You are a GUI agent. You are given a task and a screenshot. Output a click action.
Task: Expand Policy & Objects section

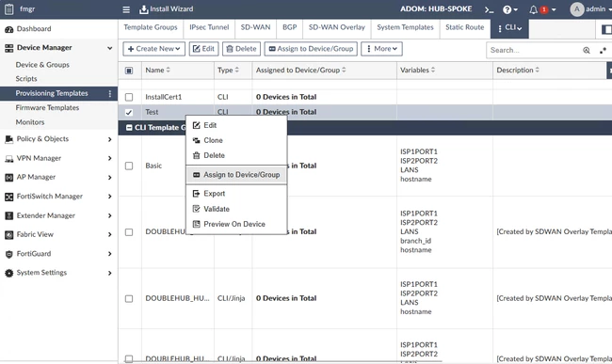click(x=109, y=139)
